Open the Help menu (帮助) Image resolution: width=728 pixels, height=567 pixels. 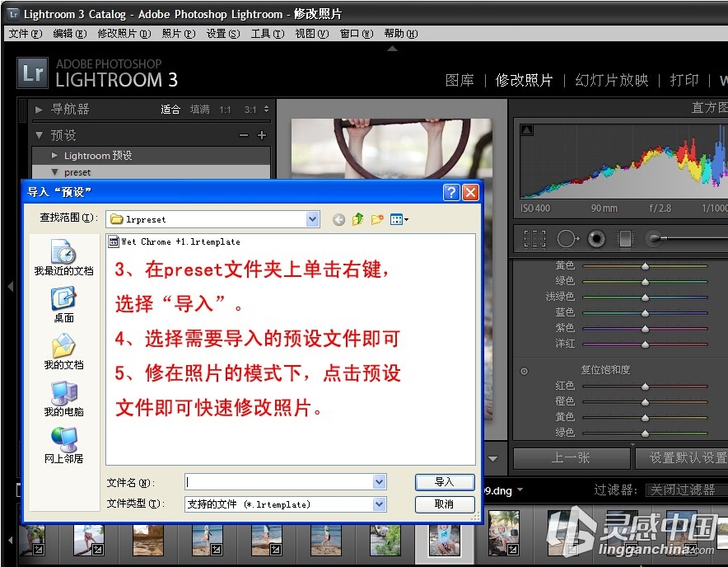coord(401,34)
